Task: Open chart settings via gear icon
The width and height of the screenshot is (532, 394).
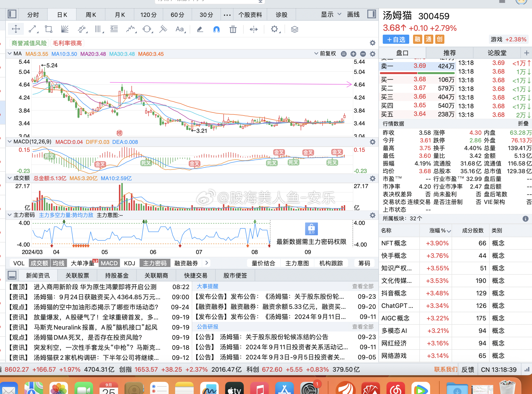Action: 274,29
